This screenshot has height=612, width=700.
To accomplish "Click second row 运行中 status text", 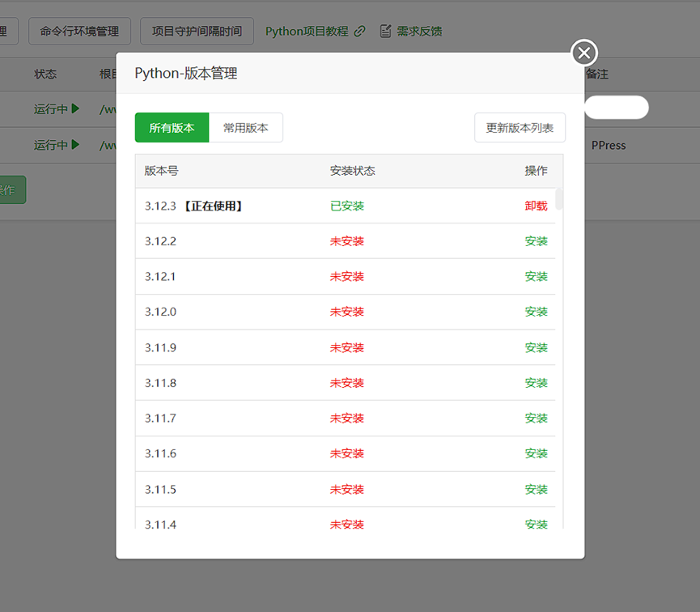I will coord(50,145).
